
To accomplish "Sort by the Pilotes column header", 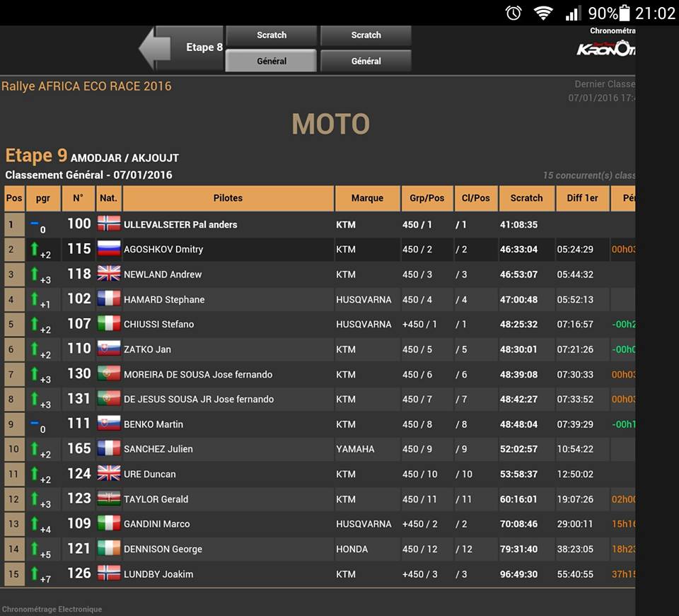I will (x=228, y=198).
